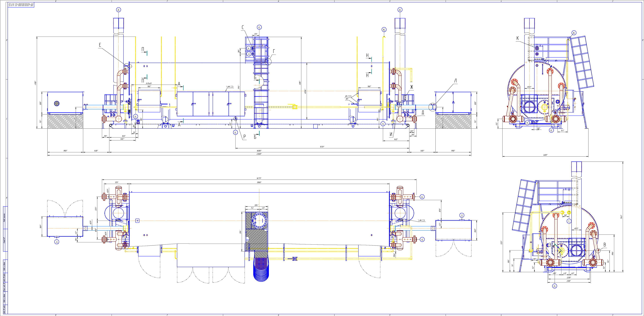The width and height of the screenshot is (644, 316).
Task: Click the dimension 2435±20 above the left cabinet
Action: pyautogui.click(x=149, y=83)
